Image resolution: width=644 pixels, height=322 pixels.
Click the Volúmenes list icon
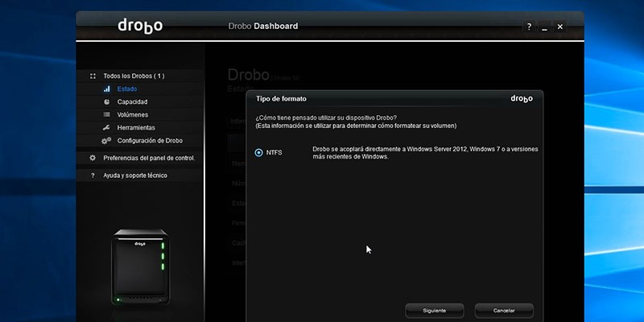point(107,114)
